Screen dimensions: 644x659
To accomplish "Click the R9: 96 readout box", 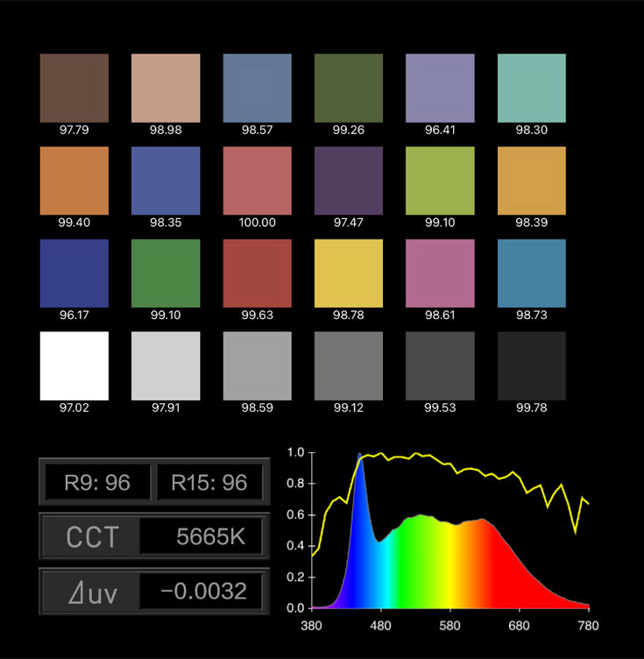I will click(x=96, y=482).
